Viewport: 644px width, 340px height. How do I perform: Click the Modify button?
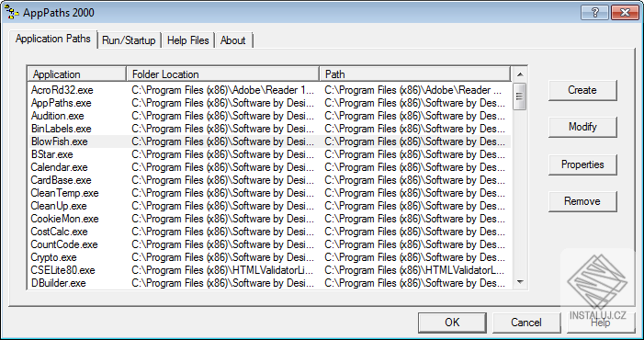pos(582,127)
